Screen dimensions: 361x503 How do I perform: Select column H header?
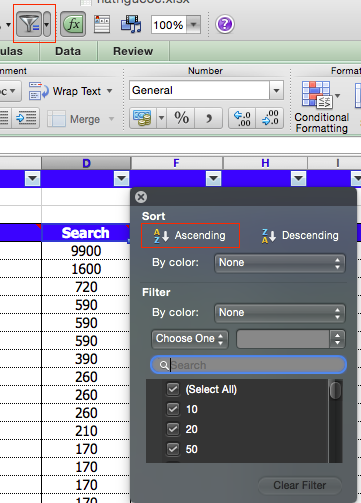coord(265,163)
